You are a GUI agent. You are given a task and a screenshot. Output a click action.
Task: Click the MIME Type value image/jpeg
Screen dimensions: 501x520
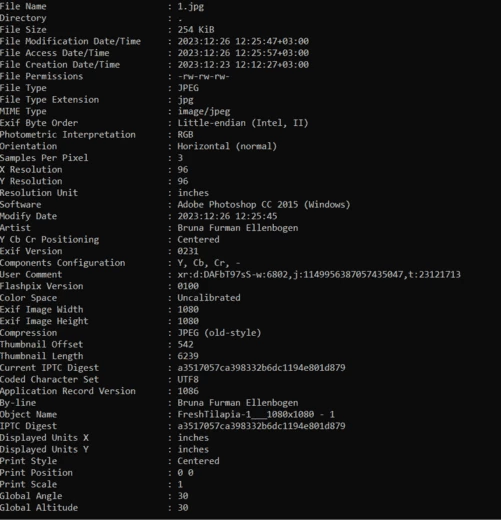204,112
